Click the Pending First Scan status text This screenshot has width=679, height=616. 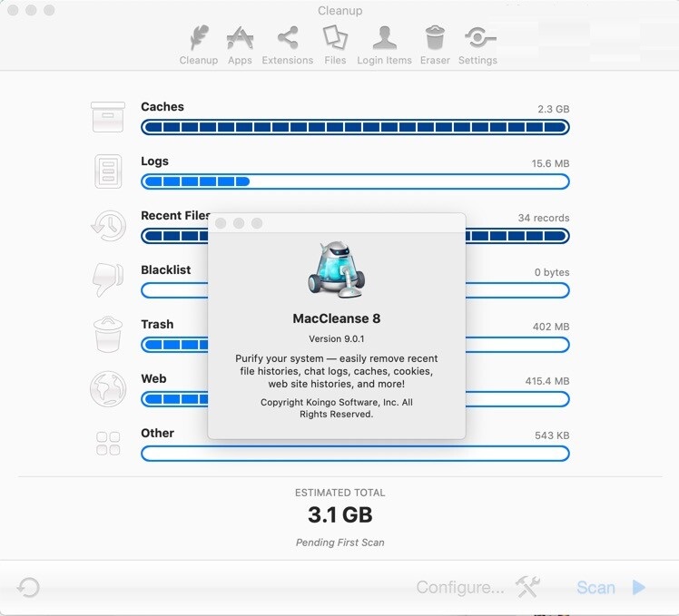click(x=339, y=543)
